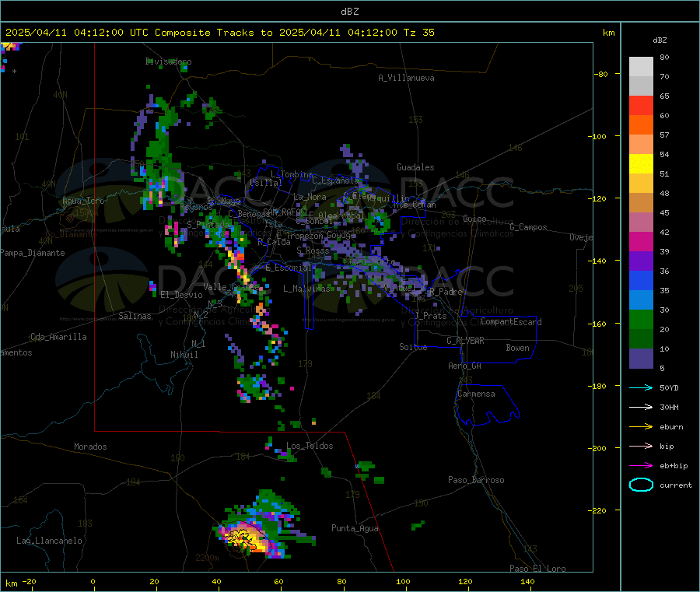The width and height of the screenshot is (700, 592).
Task: Select the white swatch between 80 and 70
Action: 641,67
